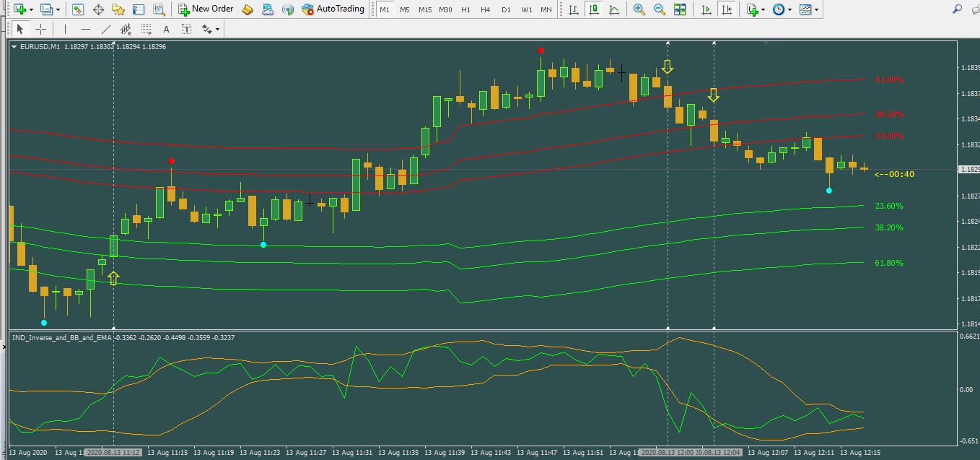Select the Cursor arrow tool
Image resolution: width=980 pixels, height=460 pixels.
pos(20,29)
